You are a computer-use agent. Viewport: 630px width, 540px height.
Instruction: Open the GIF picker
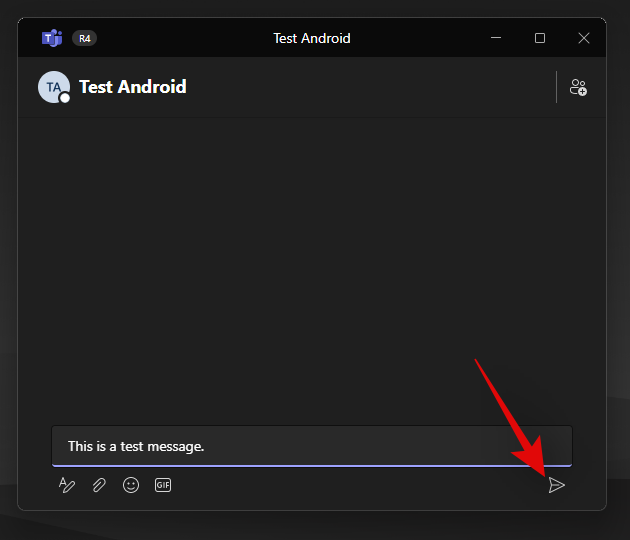point(163,485)
